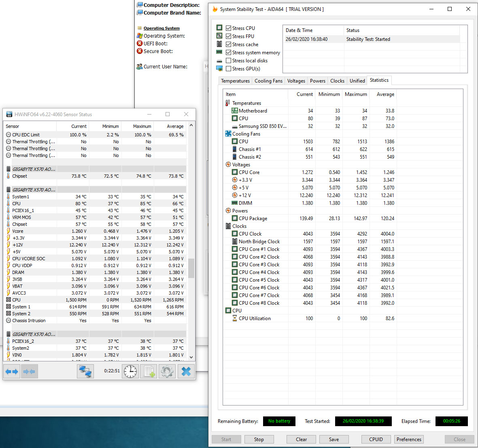The width and height of the screenshot is (478, 448).
Task: Uncheck Stress system memory
Action: click(228, 53)
